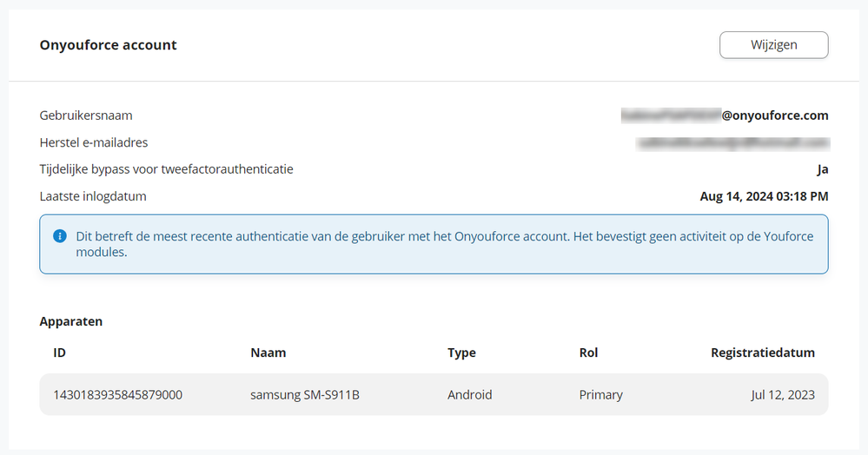Click the Laatste inlogdatum label
The width and height of the screenshot is (868, 455).
pyautogui.click(x=93, y=196)
